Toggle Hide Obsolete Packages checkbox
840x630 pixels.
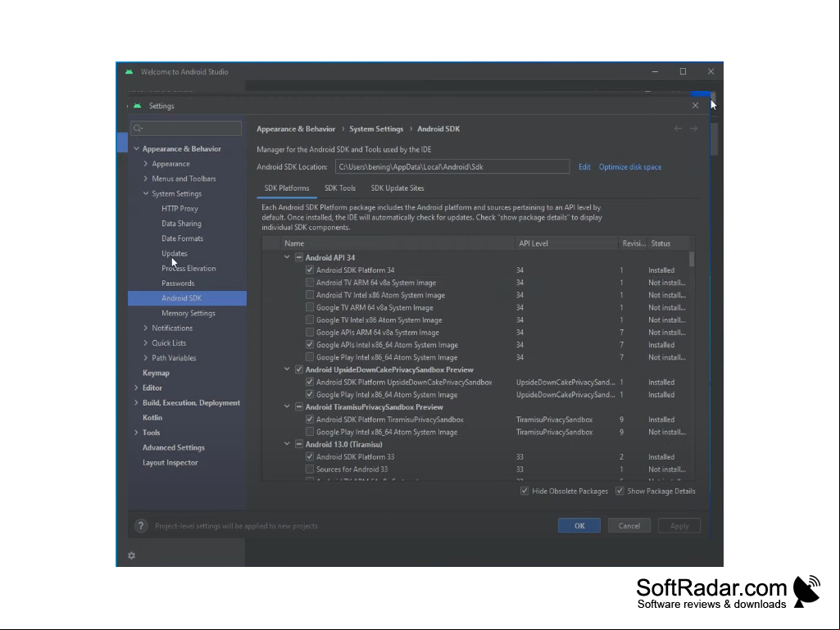(524, 491)
